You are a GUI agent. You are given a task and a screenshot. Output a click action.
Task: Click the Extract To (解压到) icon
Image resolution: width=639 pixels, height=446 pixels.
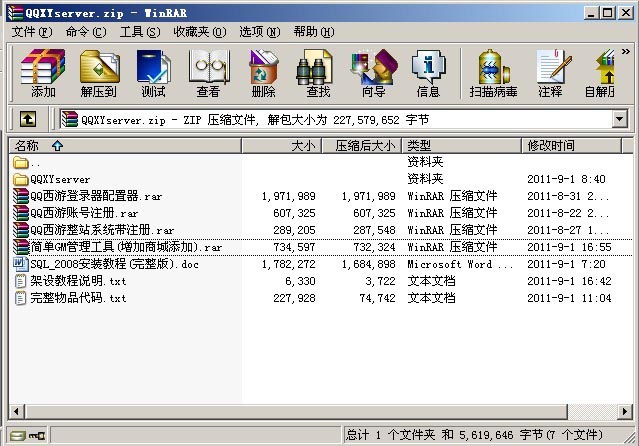[98, 73]
